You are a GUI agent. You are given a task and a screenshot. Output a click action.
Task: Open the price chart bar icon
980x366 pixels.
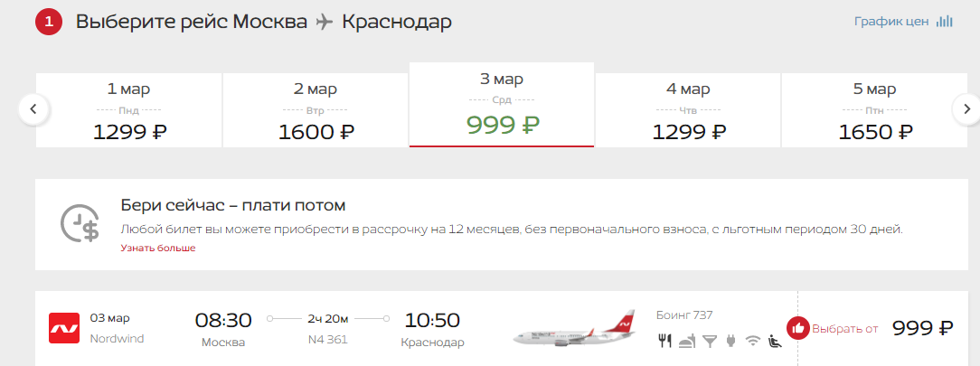click(945, 21)
